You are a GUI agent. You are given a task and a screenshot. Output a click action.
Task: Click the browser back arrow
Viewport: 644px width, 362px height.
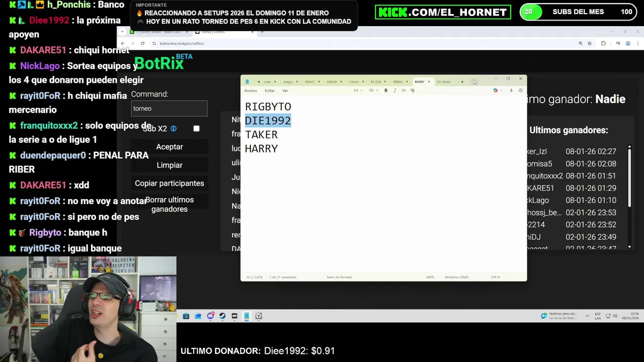coord(122,43)
